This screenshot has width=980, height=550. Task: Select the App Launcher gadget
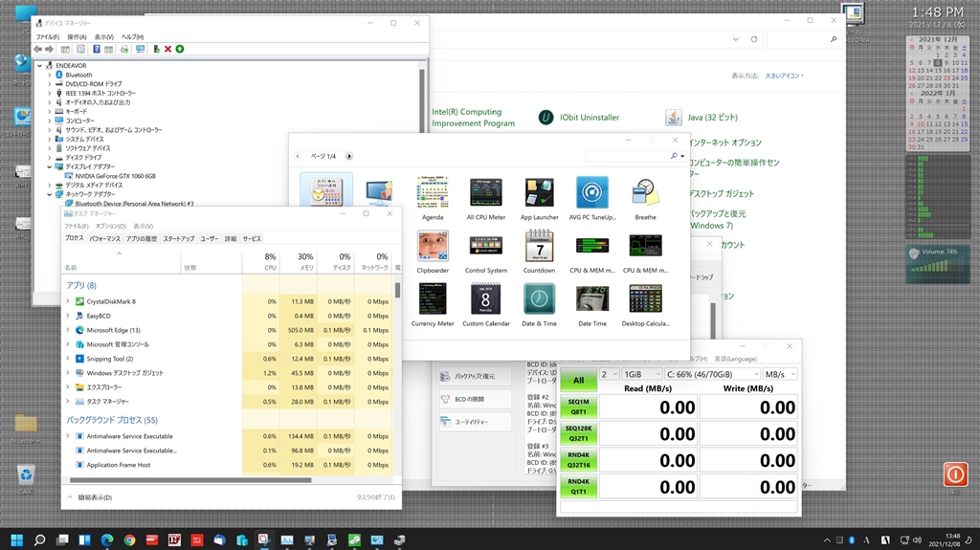(x=539, y=192)
